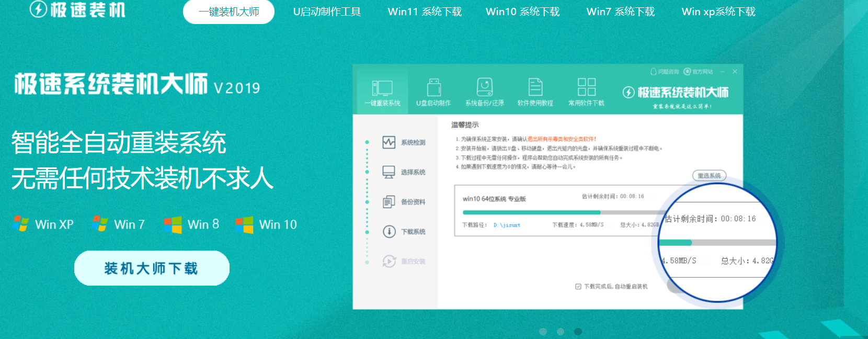Screen dimensions: 868x339
Task: Select 软件使用教程 document icon
Action: click(x=535, y=87)
